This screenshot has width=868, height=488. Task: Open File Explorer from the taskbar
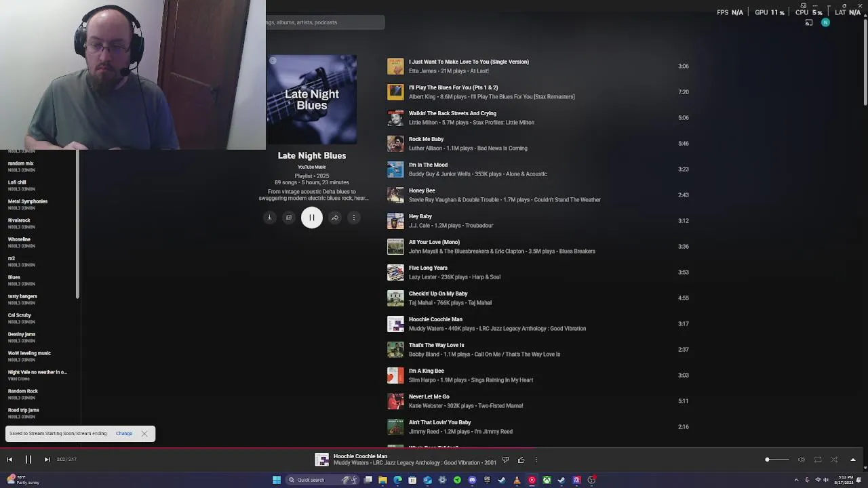pyautogui.click(x=382, y=480)
